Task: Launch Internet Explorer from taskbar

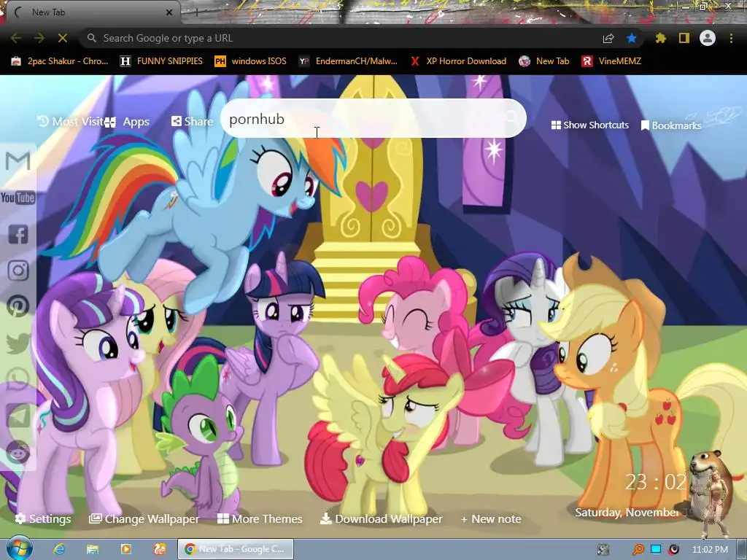Action: (x=59, y=549)
